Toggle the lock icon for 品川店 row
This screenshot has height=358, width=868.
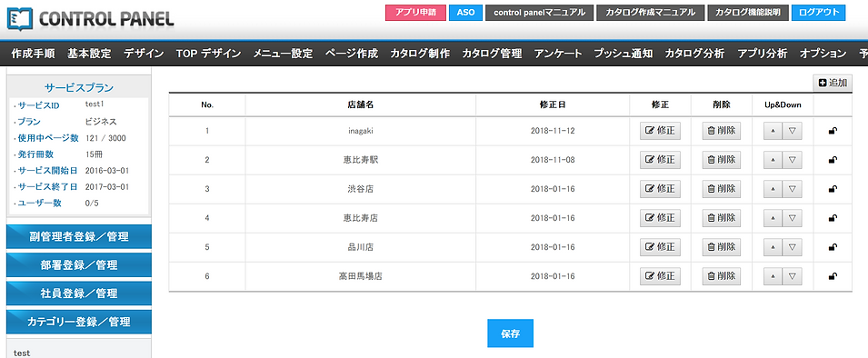click(832, 247)
